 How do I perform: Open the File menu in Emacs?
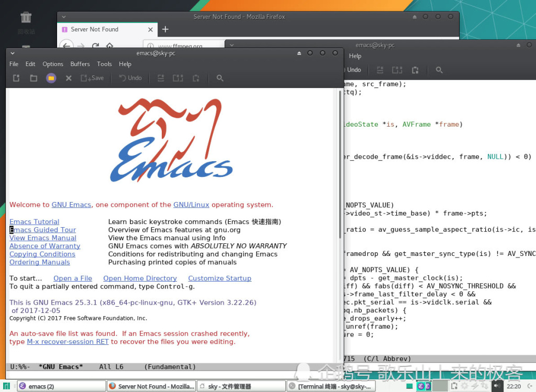tap(14, 64)
